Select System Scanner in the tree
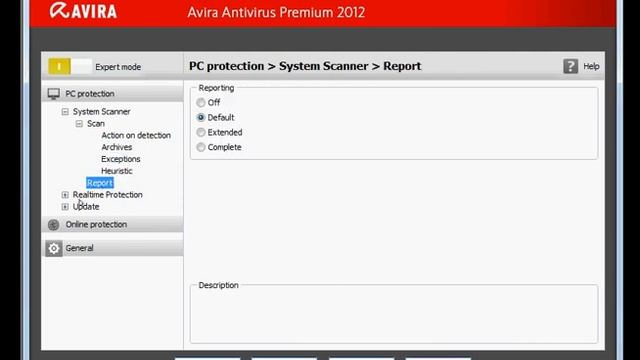 (x=102, y=111)
